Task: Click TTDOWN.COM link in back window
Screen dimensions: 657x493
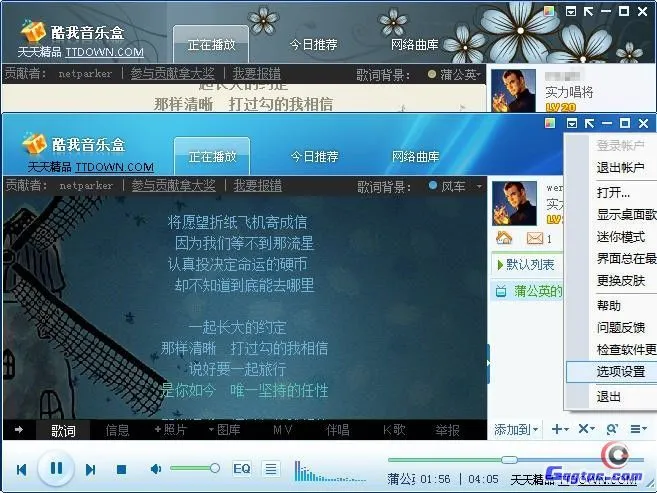Action: [x=105, y=52]
